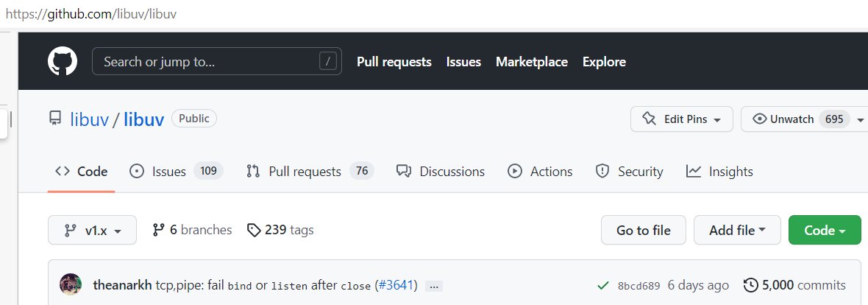Go to Marketplace
Screen dimensions: 868x305
click(x=531, y=62)
